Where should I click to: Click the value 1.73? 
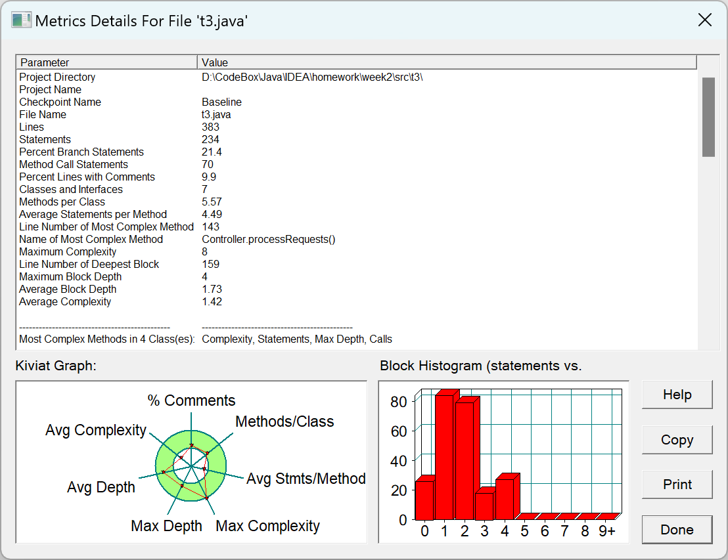pyautogui.click(x=212, y=290)
